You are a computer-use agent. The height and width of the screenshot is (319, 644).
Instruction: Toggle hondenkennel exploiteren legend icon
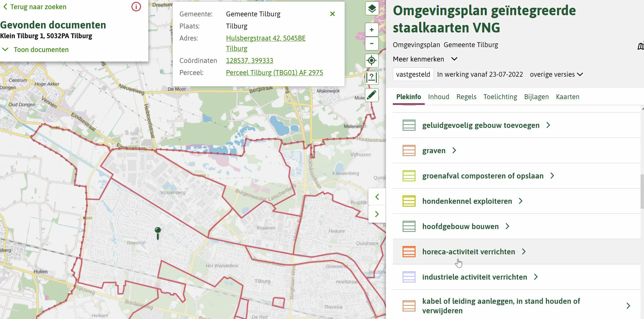(x=409, y=201)
